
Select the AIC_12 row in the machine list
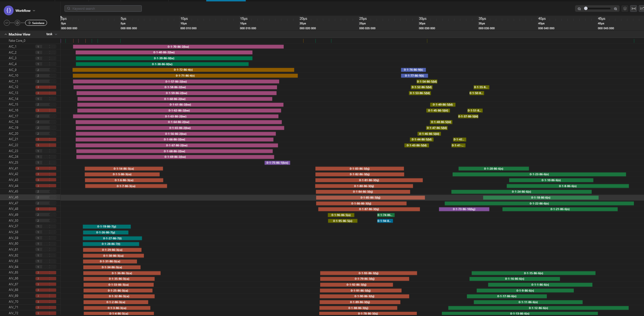(x=14, y=87)
